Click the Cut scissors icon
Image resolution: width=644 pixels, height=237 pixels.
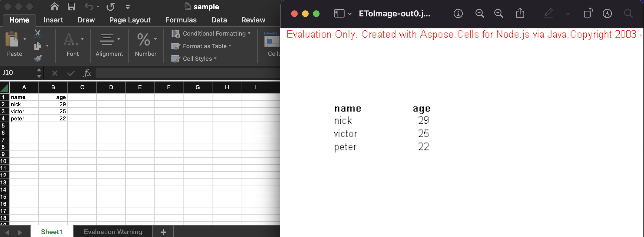pos(38,33)
